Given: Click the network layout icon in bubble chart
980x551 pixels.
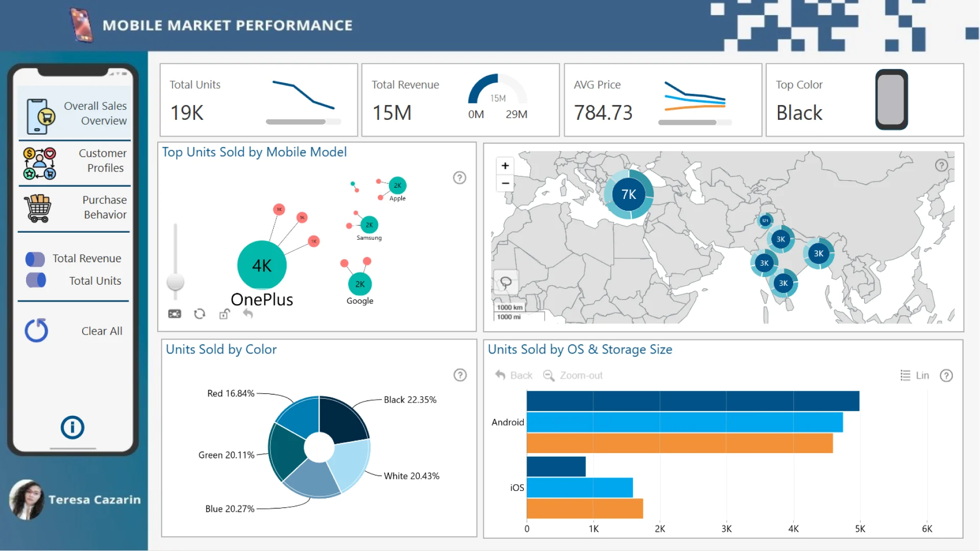Looking at the screenshot, I should tap(175, 314).
